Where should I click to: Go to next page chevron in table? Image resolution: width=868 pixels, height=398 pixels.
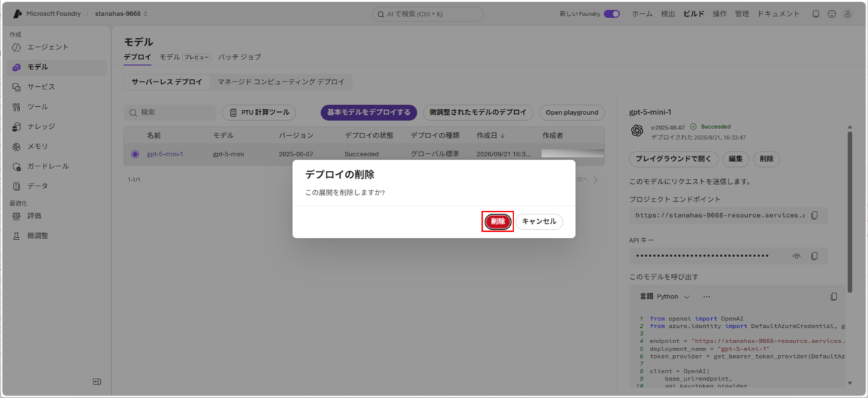click(596, 180)
